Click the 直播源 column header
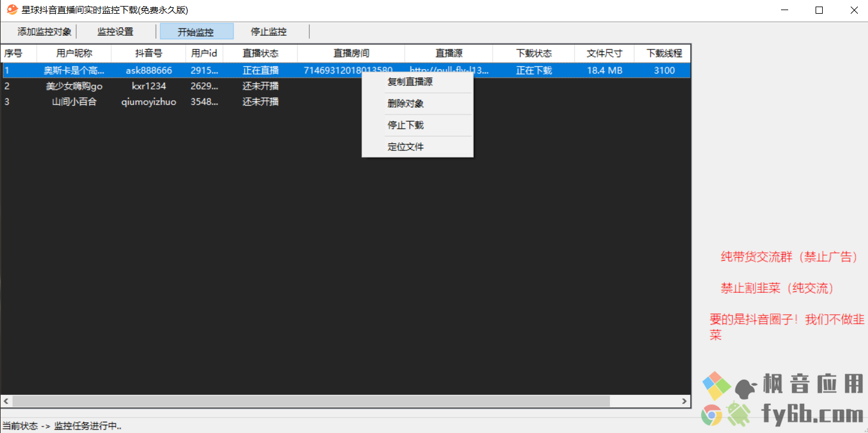 [449, 53]
